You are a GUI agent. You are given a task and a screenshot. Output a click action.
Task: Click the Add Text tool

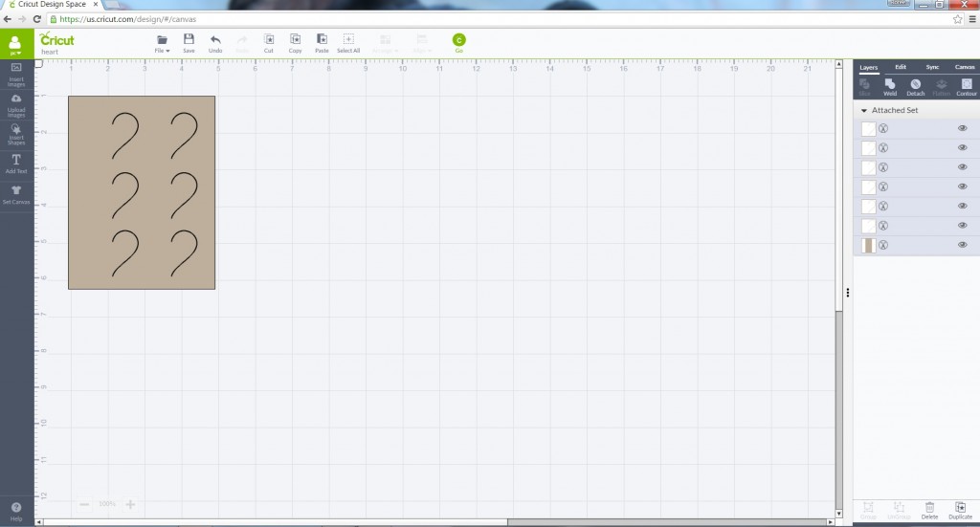pos(16,164)
